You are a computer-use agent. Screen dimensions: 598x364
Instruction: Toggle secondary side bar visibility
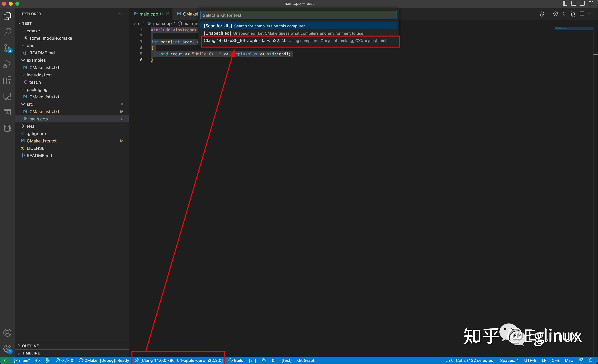[x=582, y=3]
